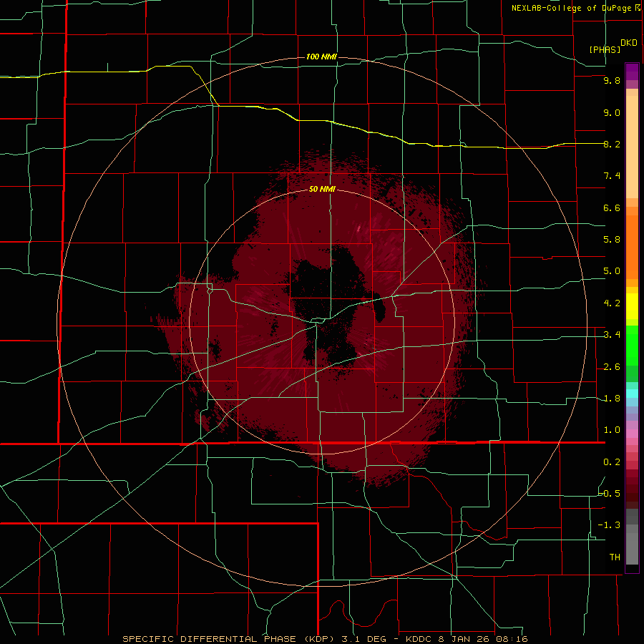
Task: Click the 6.6 value on the color scale
Action: pos(612,208)
